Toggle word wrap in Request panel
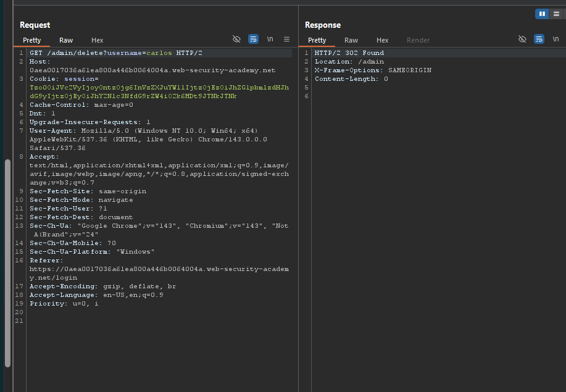566x392 pixels. coord(254,39)
